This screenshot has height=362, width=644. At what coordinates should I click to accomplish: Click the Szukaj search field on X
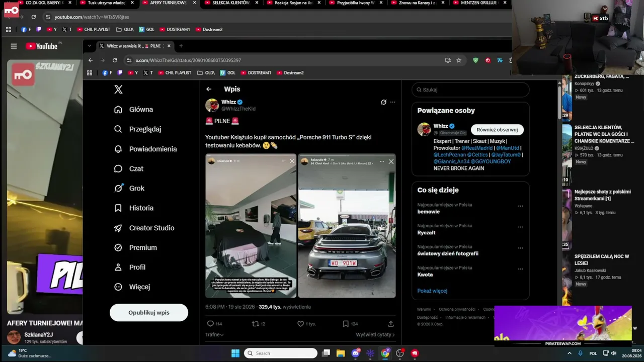[470, 89]
